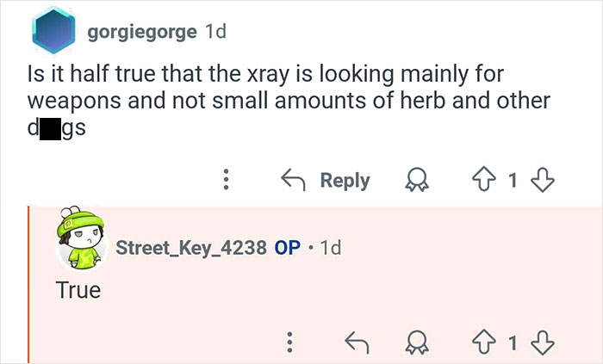Click the vote count on gorgiegorge's comment
Viewport: 603px width, 364px height.
(x=513, y=181)
